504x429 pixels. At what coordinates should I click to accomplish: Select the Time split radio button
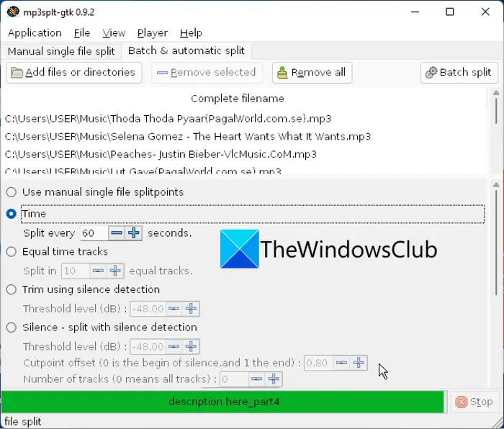point(12,214)
